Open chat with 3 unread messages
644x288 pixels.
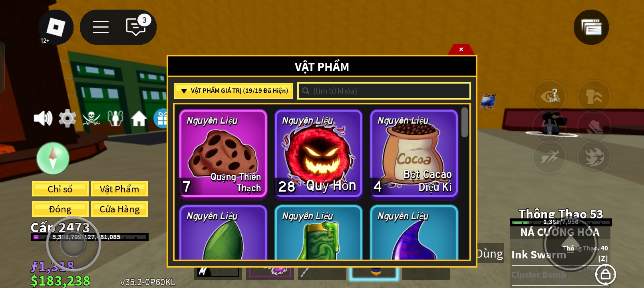click(137, 26)
